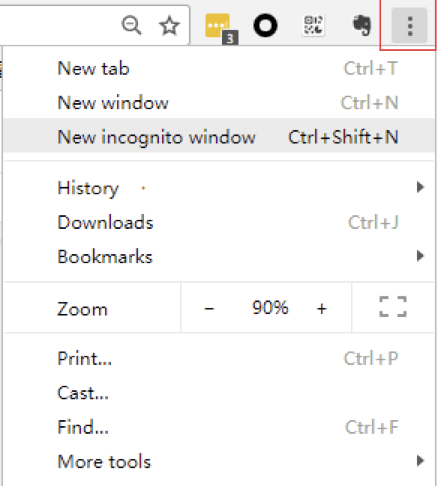Click the black circle extension icon

pyautogui.click(x=265, y=26)
